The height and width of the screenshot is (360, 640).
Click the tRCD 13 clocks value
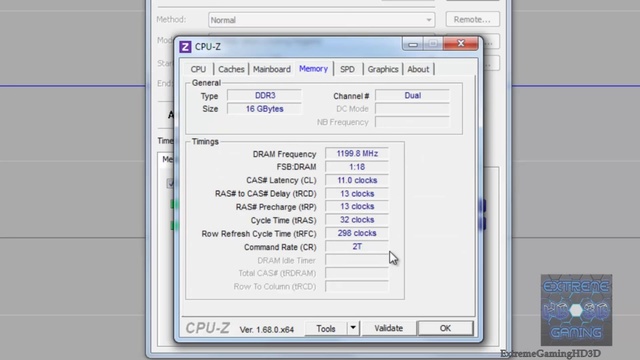coord(357,193)
